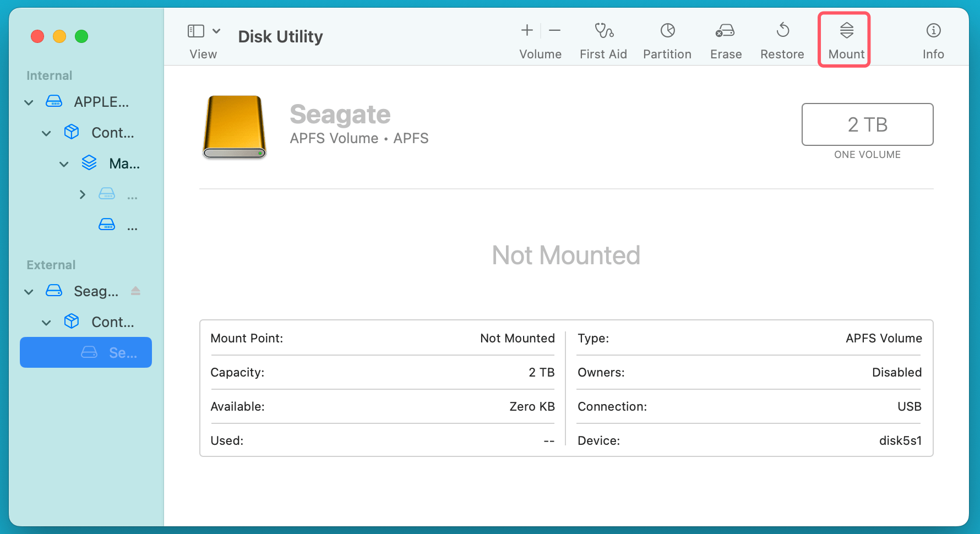Image resolution: width=980 pixels, height=534 pixels.
Task: Collapse the External Seagate disk tree
Action: (x=28, y=291)
